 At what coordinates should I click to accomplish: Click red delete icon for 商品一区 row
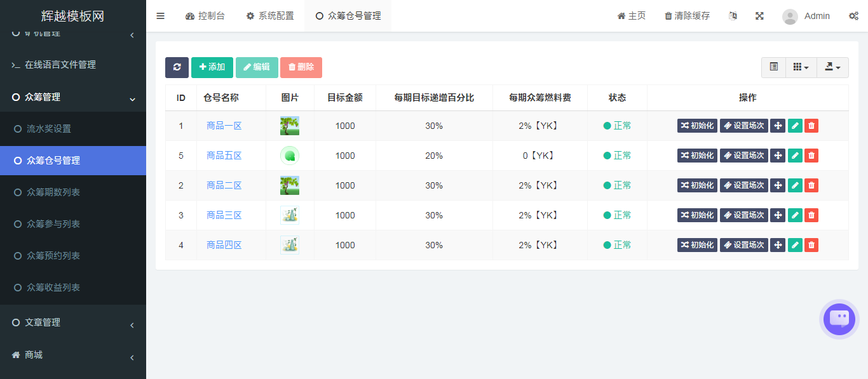click(811, 126)
